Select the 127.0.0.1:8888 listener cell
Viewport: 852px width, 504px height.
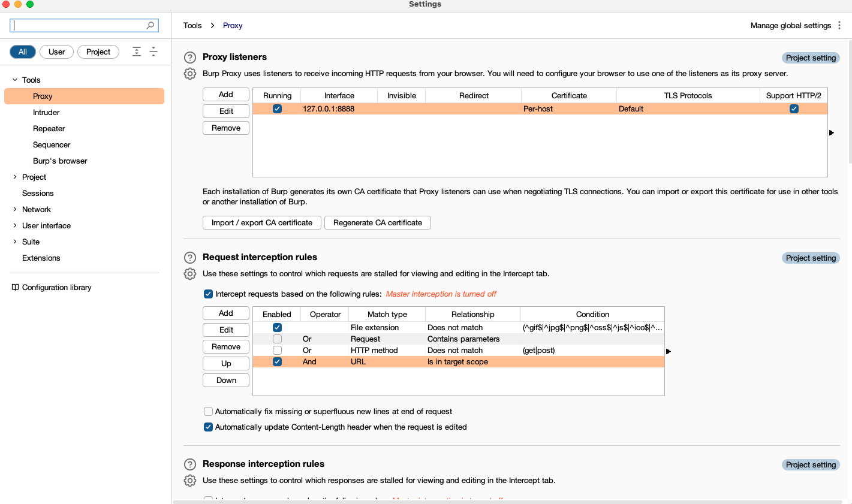point(339,108)
